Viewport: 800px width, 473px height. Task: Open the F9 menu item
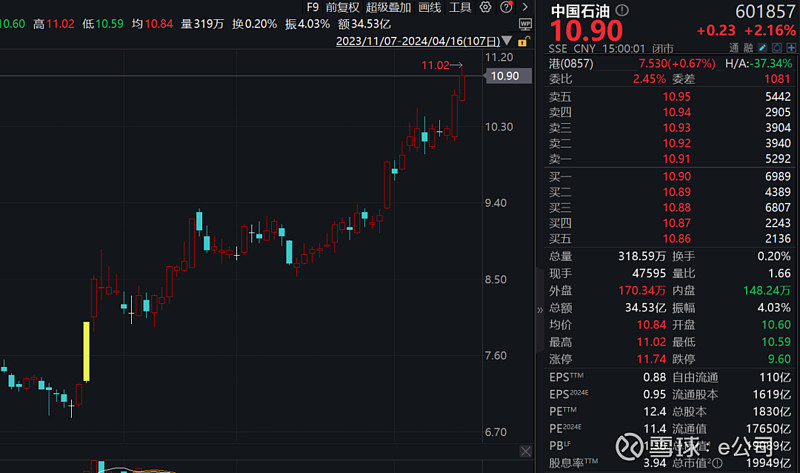point(312,7)
